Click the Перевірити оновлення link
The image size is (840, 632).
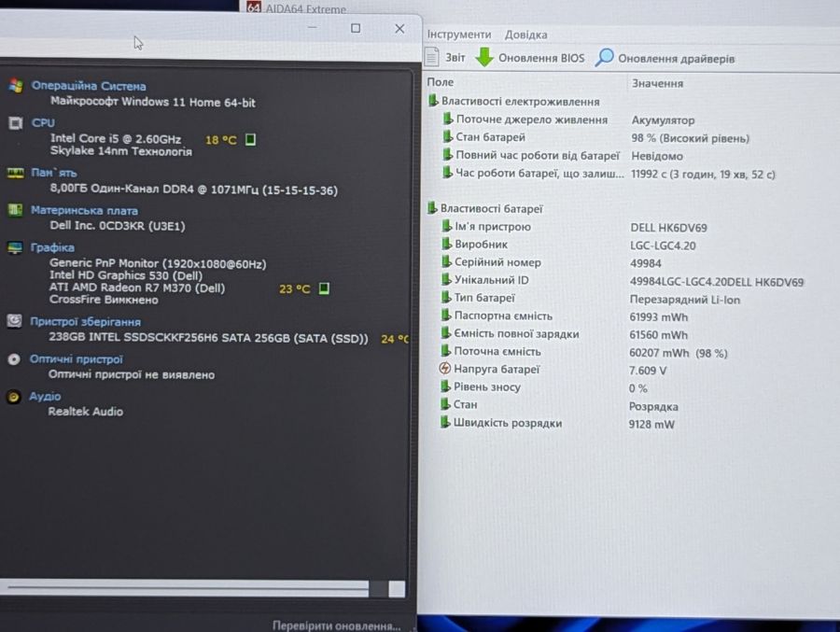336,625
